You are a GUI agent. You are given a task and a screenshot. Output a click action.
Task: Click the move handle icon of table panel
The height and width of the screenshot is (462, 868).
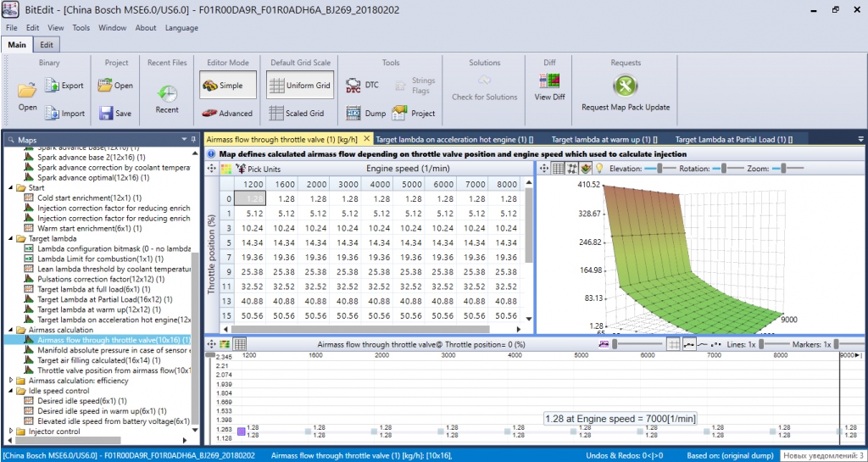pyautogui.click(x=211, y=169)
